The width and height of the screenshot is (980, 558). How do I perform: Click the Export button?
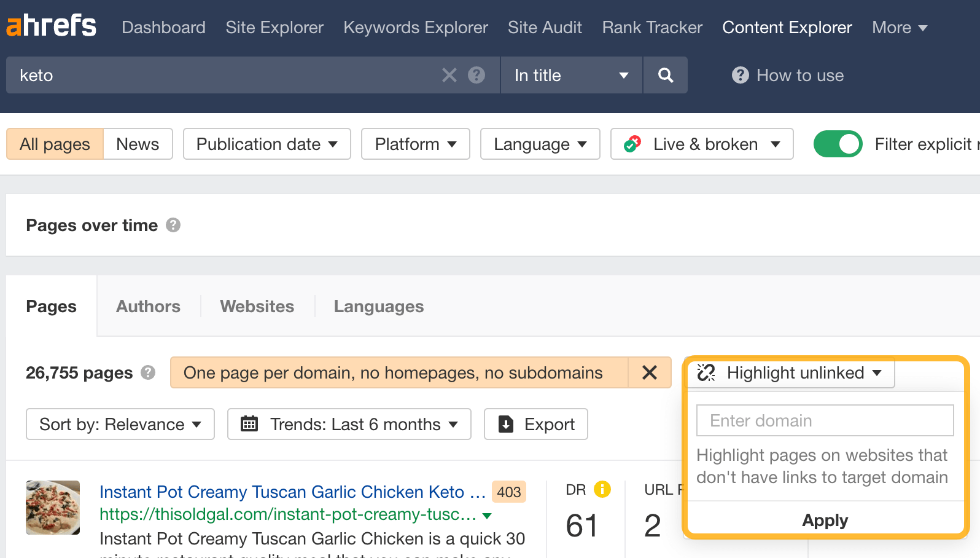coord(535,424)
